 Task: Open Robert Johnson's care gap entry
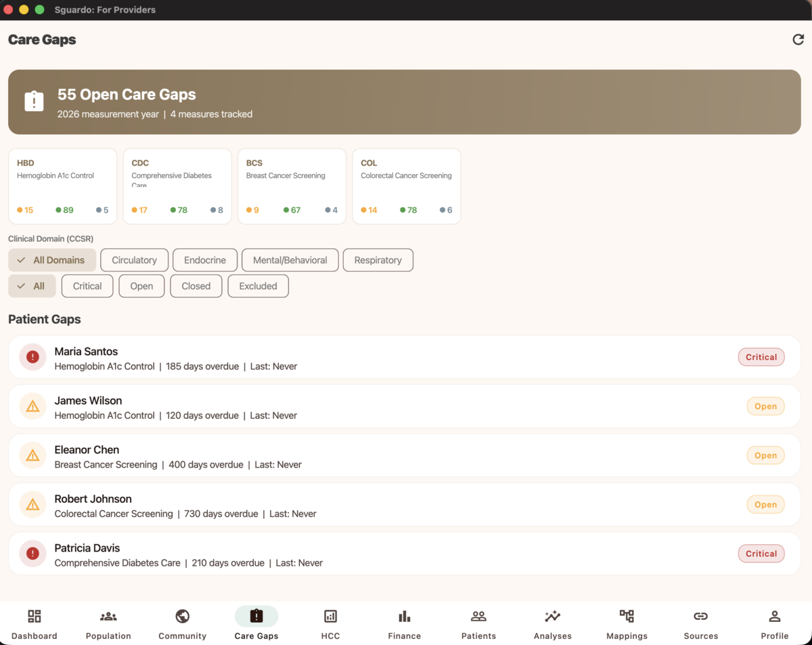pyautogui.click(x=406, y=504)
